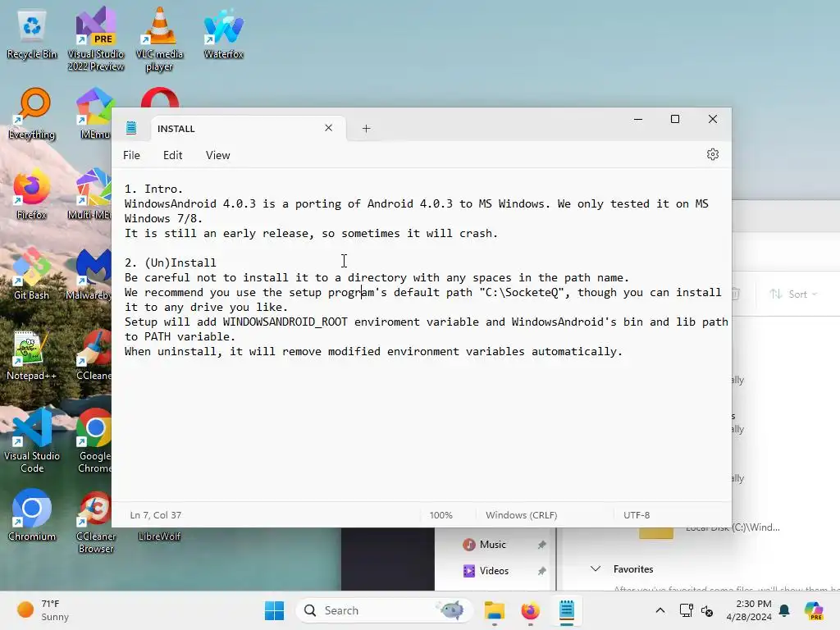The height and width of the screenshot is (630, 840).
Task: Switch to Firefox in the taskbar
Action: click(531, 610)
